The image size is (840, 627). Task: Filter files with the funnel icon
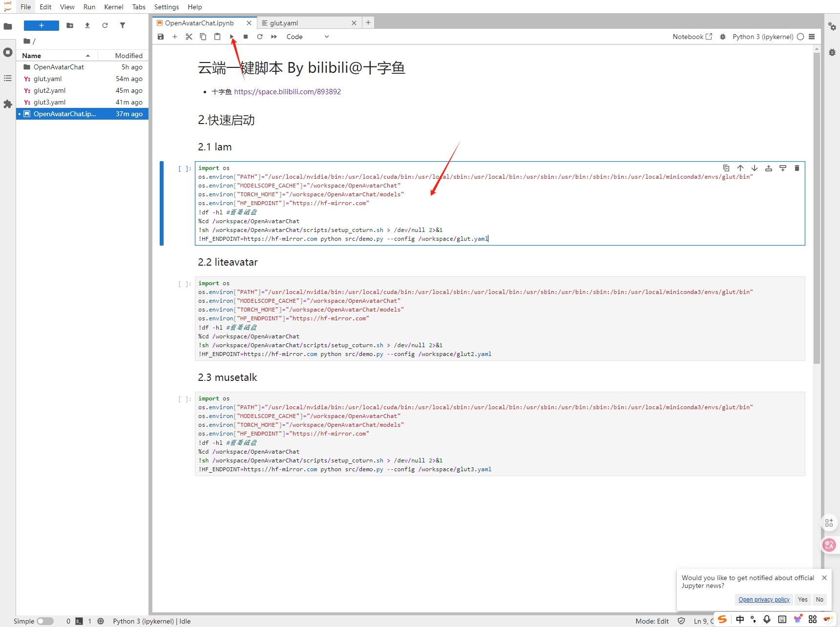(123, 25)
